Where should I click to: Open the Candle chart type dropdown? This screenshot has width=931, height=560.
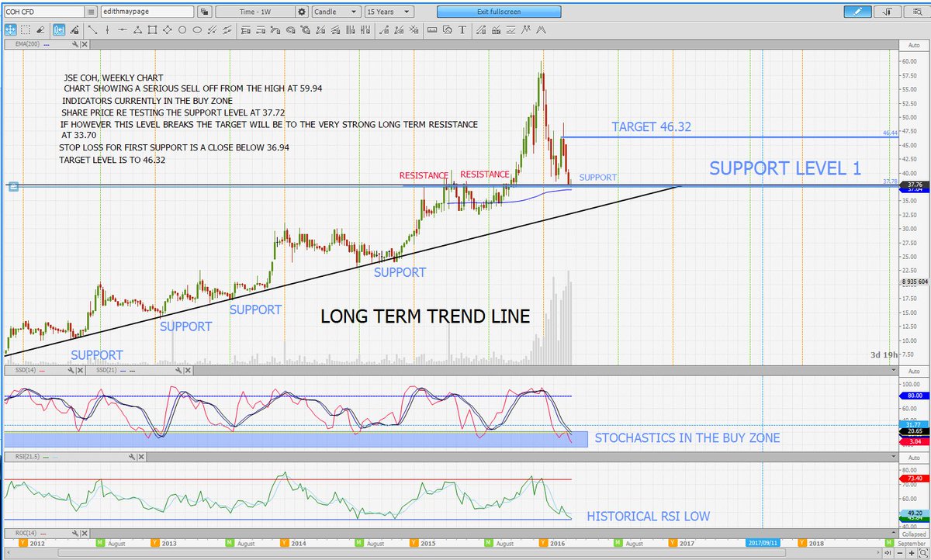(336, 12)
